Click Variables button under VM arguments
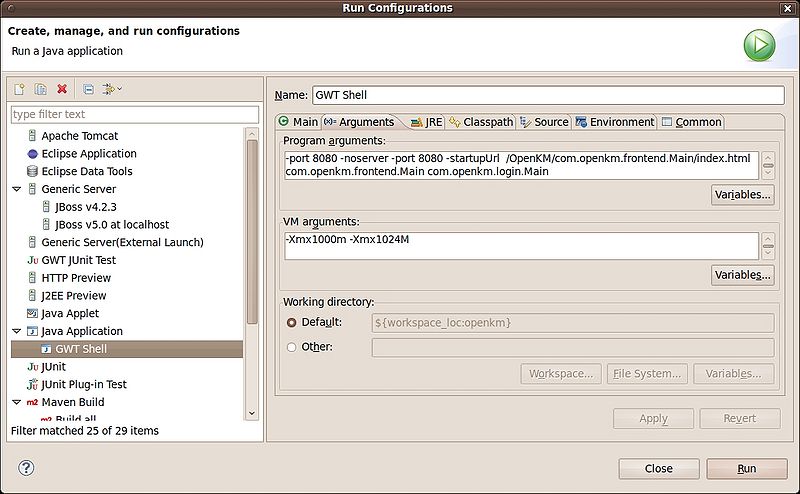This screenshot has width=800, height=494. click(742, 275)
